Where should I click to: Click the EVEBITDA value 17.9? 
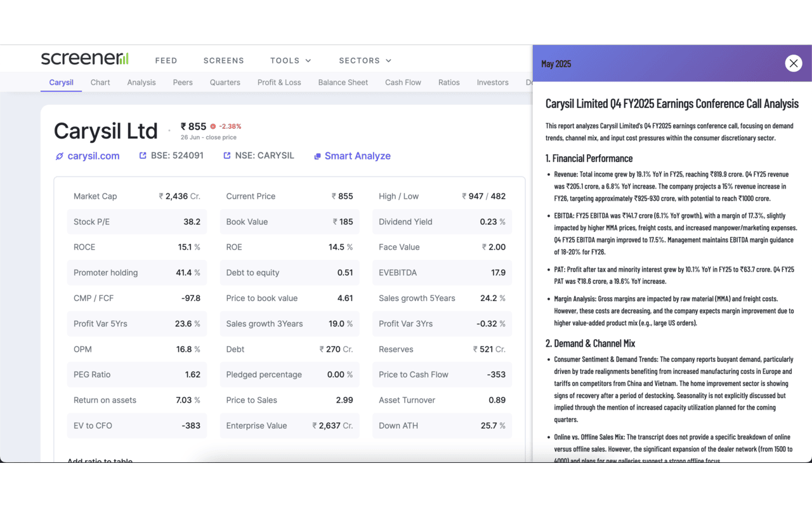(x=498, y=272)
